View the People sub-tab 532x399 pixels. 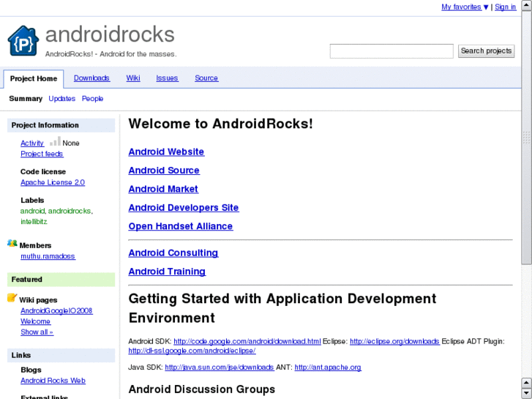click(x=92, y=99)
